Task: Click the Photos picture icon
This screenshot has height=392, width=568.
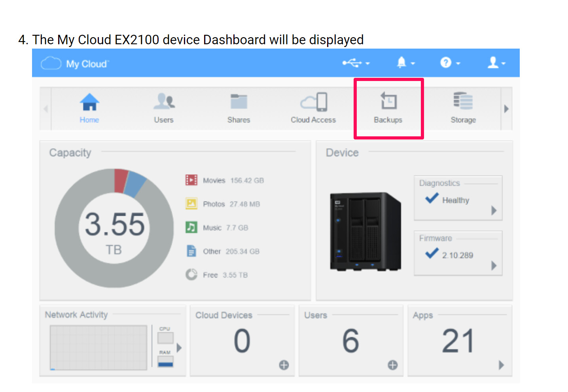Action: [191, 204]
